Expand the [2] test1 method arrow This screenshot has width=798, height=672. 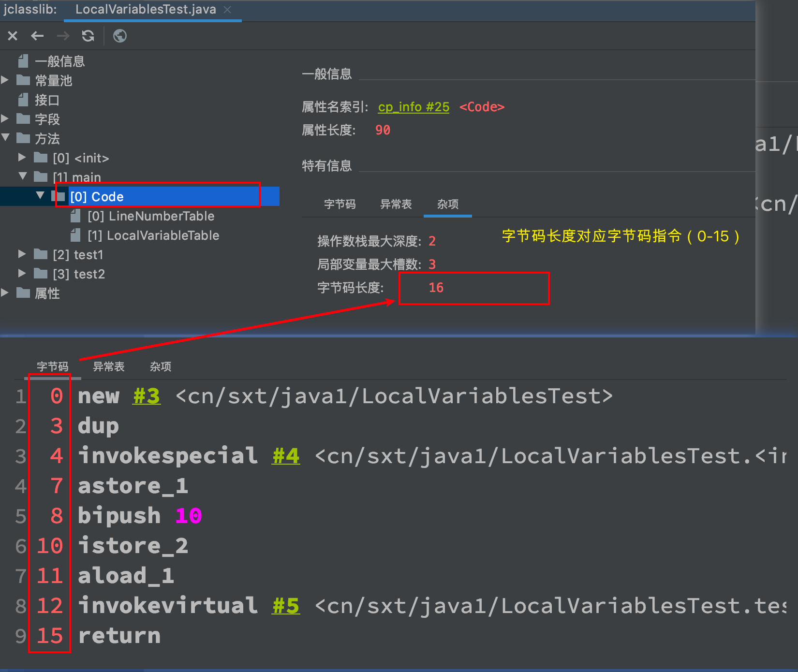pyautogui.click(x=22, y=254)
